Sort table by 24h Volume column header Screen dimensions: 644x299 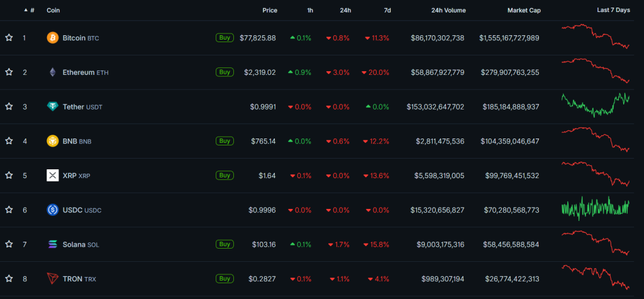(447, 11)
